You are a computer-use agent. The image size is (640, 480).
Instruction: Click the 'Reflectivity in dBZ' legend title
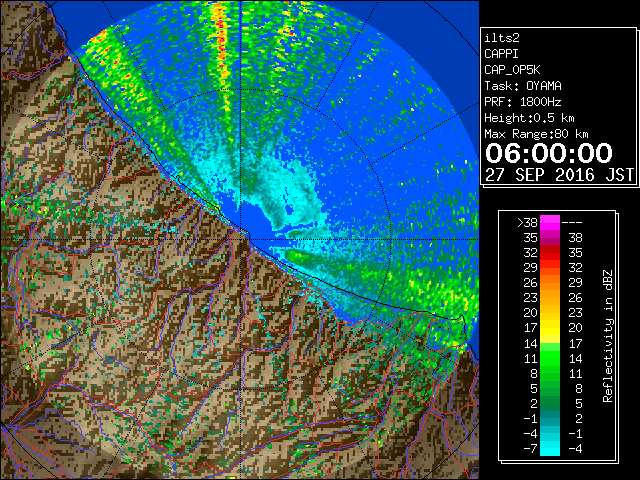607,336
